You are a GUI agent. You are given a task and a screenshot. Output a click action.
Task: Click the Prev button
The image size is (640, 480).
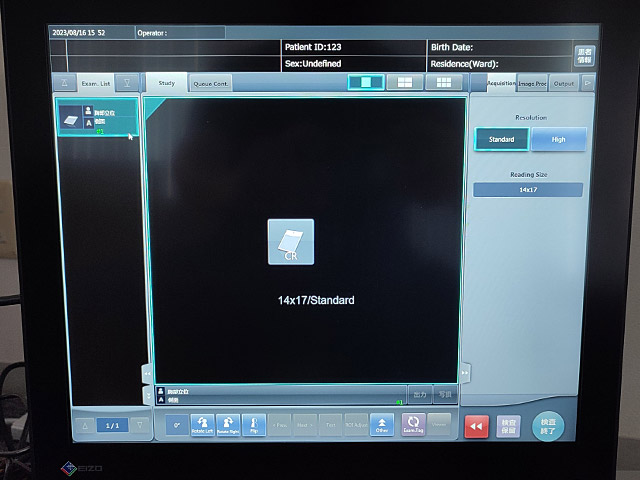[x=280, y=425]
